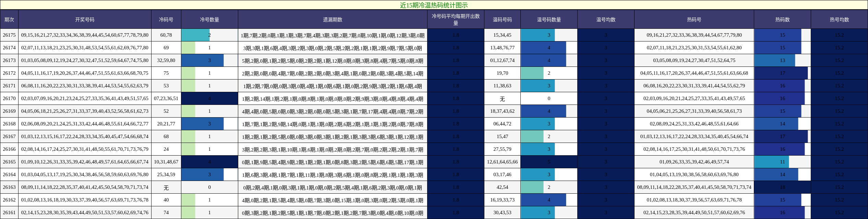This screenshot has height=219, width=868.
Task: Click hot numbers cell 03,05,08,09,19,24,27,30,47,51,52,64,75
Action: click(x=694, y=60)
